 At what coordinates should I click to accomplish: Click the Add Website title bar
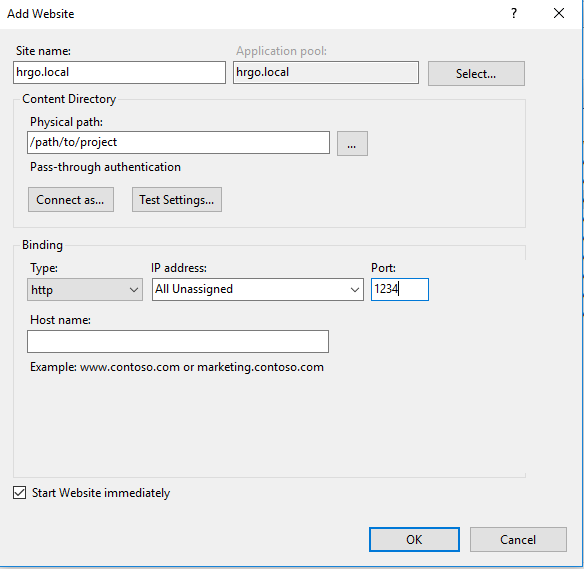click(x=253, y=14)
